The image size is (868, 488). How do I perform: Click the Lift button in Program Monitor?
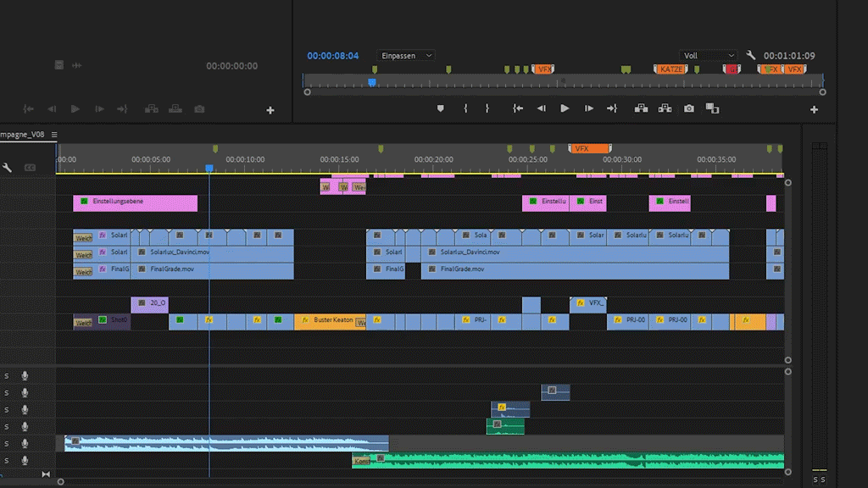641,108
